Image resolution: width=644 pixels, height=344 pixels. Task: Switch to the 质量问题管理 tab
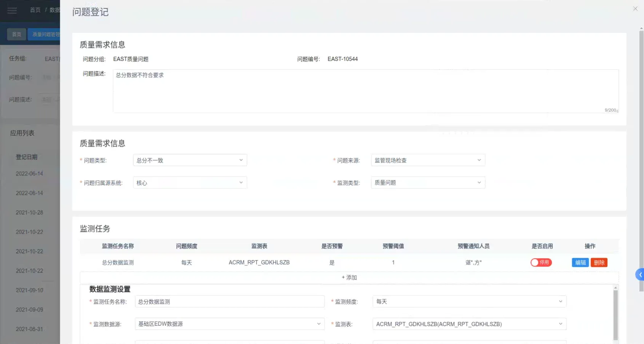point(45,34)
